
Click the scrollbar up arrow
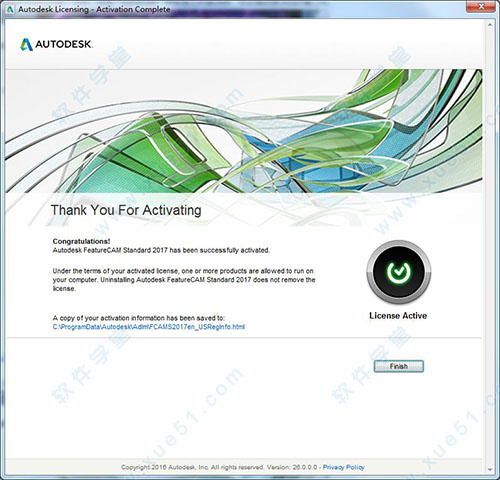(490, 25)
